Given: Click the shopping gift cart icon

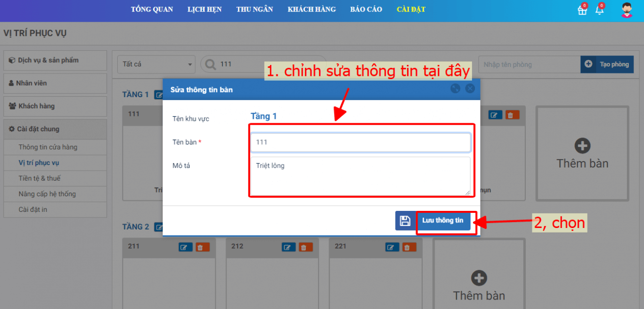Looking at the screenshot, I should (x=582, y=11).
